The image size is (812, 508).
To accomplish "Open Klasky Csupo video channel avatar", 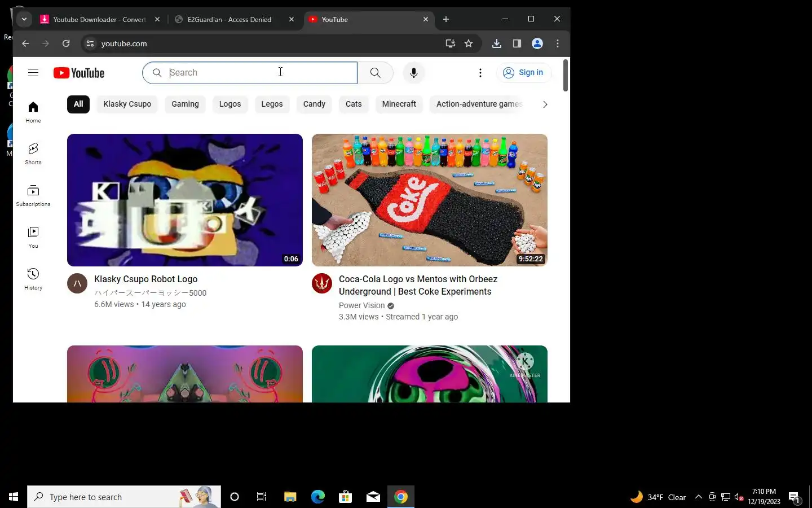I will 77,283.
